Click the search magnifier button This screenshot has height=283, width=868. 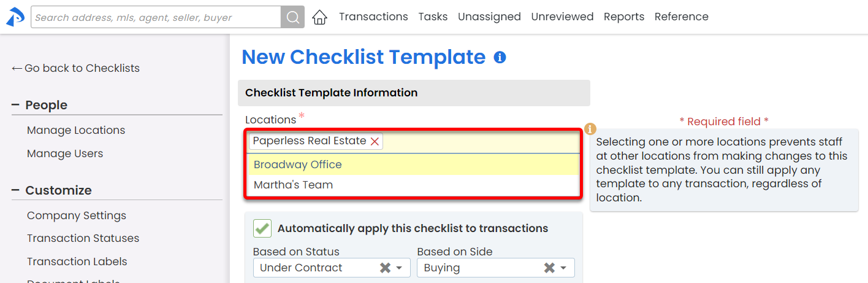pos(292,17)
